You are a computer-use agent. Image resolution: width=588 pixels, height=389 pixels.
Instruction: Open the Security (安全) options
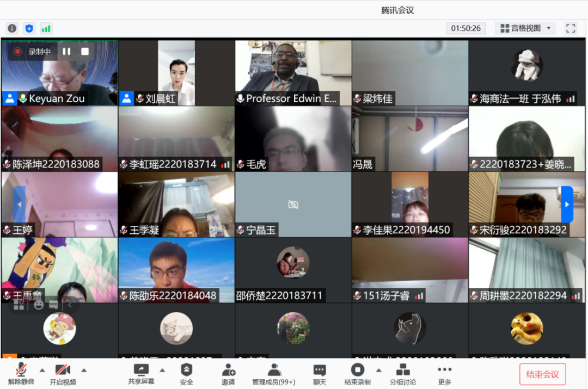187,374
